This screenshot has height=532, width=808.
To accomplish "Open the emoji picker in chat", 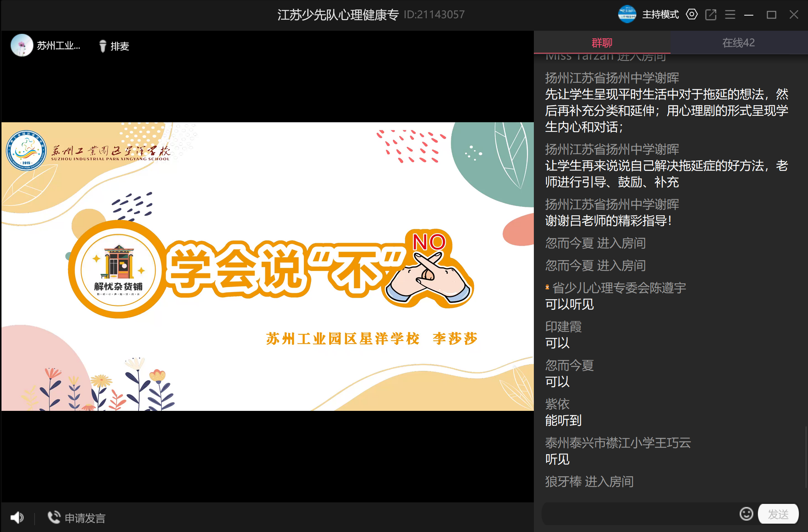I will click(746, 514).
